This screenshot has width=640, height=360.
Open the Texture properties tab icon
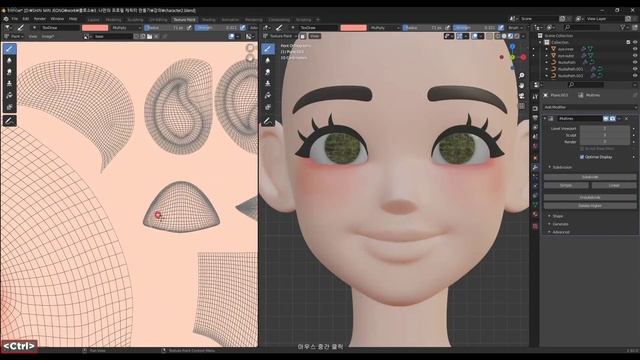[535, 226]
